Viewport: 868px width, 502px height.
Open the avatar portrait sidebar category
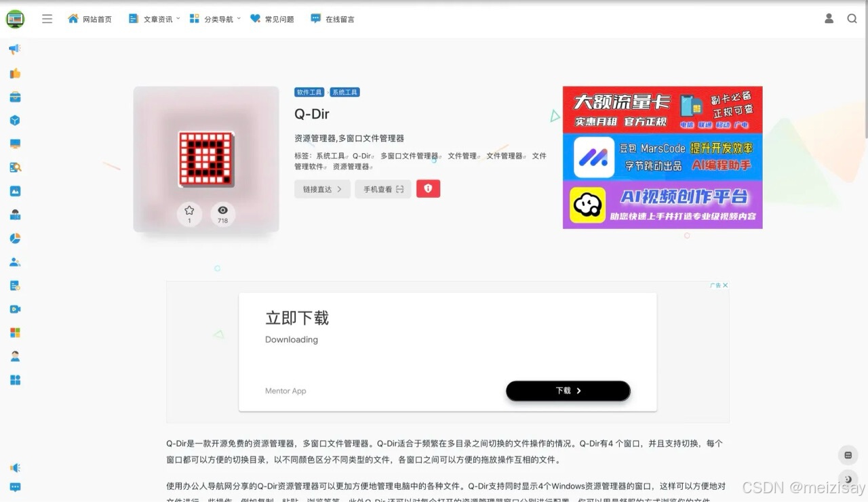pos(15,356)
